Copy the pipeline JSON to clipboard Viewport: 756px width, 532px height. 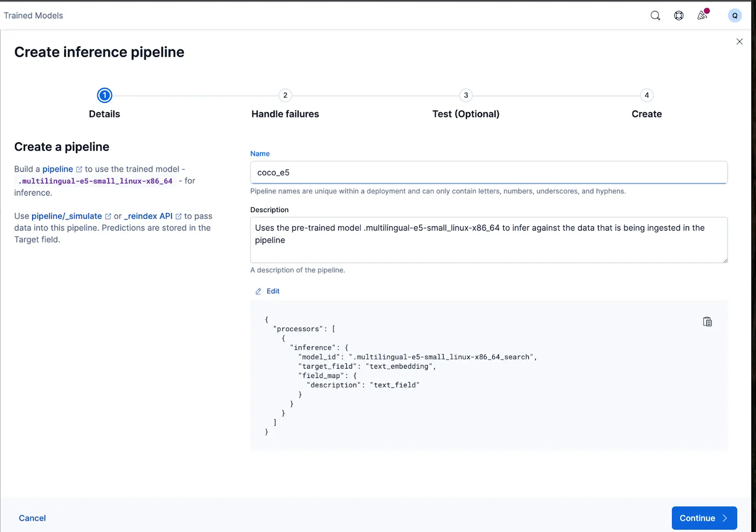[707, 322]
